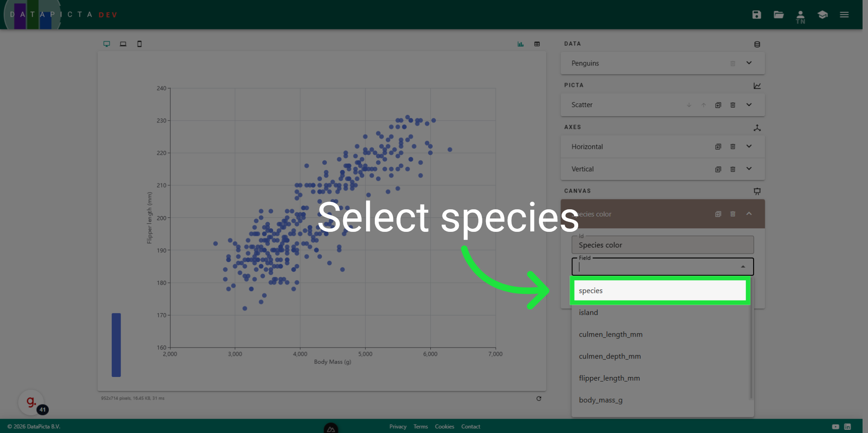Click the blue legend swatch on the chart
868x433 pixels.
point(116,345)
